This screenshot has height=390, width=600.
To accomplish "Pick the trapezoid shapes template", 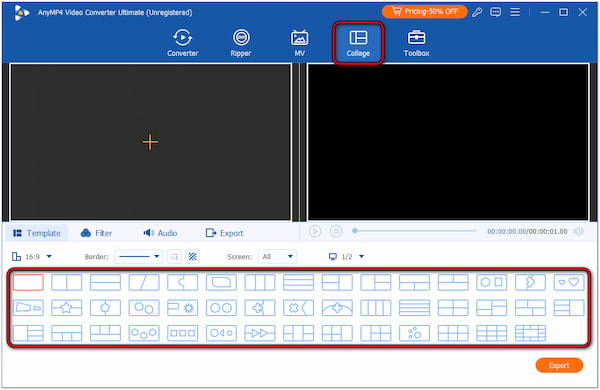I will (x=28, y=308).
